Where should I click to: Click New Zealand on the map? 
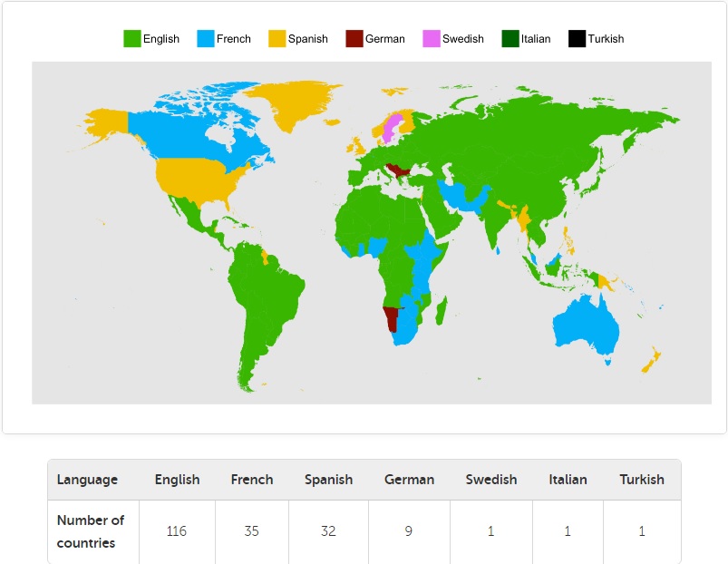(651, 360)
